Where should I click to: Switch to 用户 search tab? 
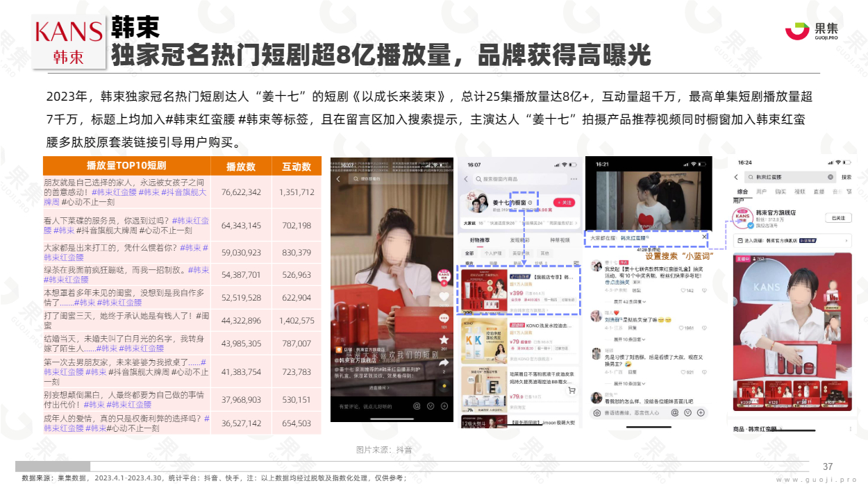tap(762, 191)
